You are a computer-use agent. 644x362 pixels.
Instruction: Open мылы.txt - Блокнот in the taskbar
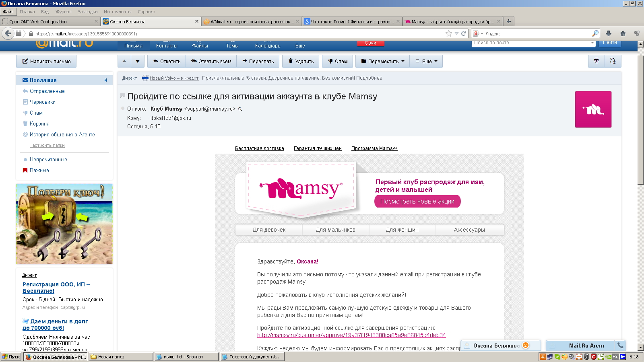(187, 357)
